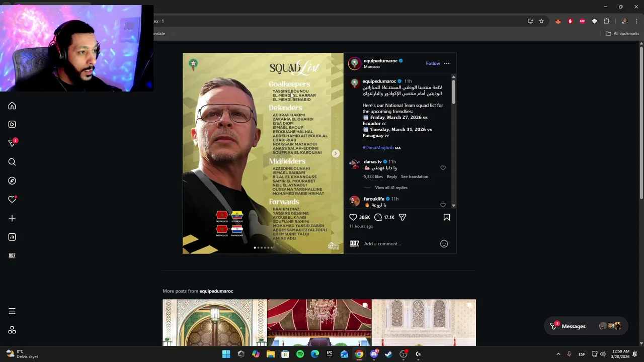Screen dimensions: 644x362
Task: Open the taskbar clock and date
Action: coord(620,354)
